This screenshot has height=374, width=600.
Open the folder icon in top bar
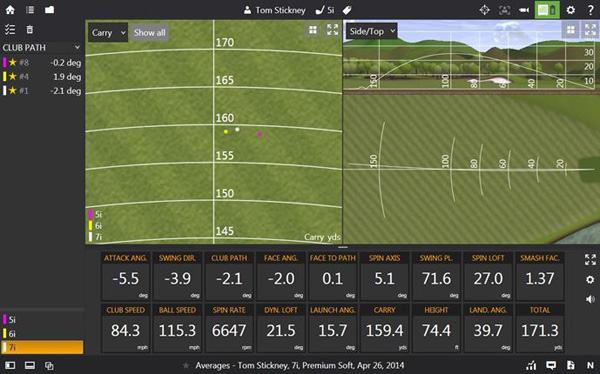pos(49,10)
